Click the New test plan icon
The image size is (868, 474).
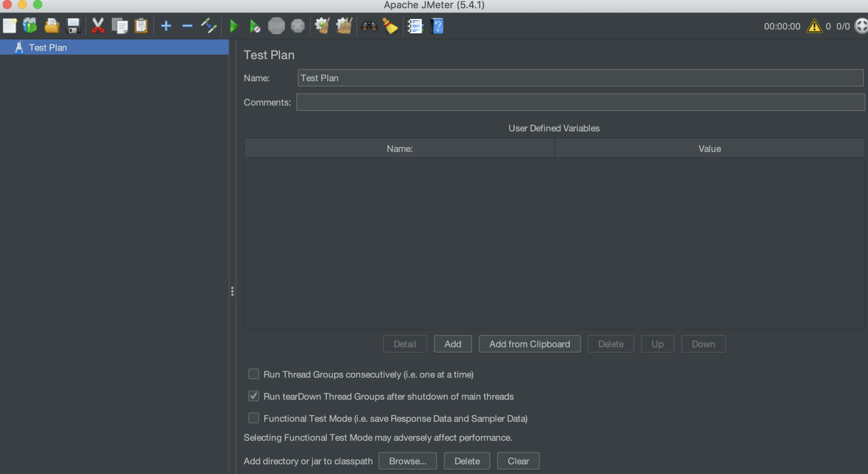click(10, 26)
